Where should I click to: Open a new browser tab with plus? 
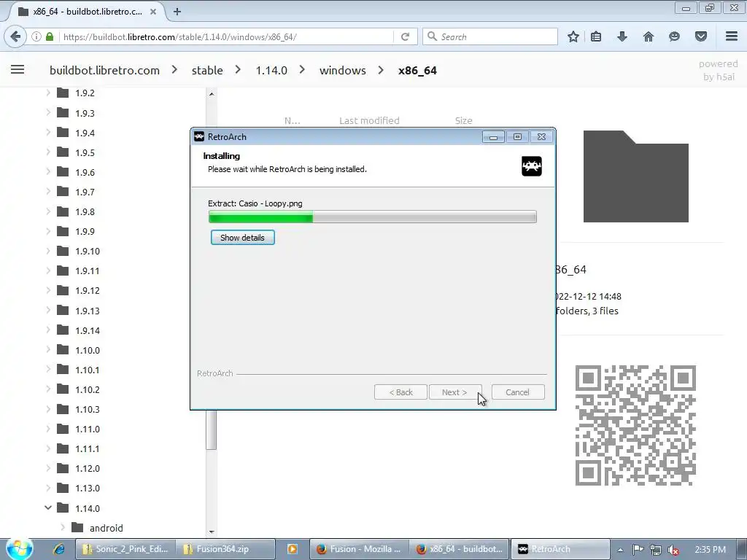[x=177, y=12]
